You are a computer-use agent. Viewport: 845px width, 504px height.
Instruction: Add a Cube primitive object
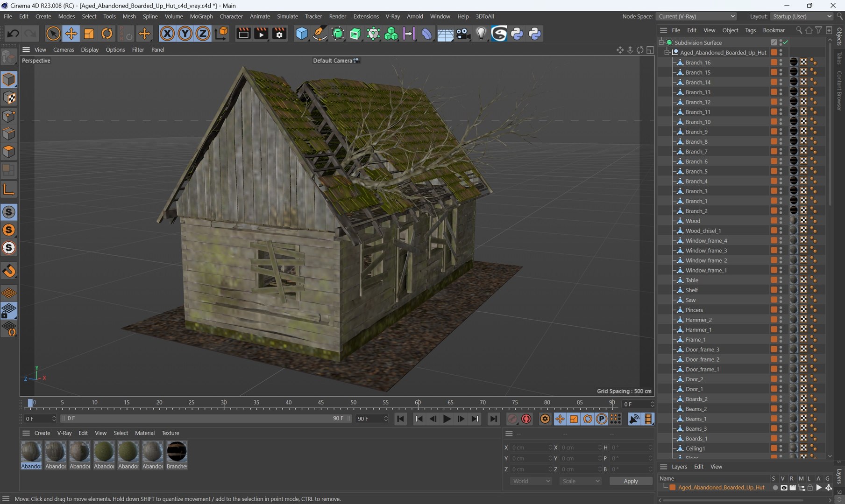click(302, 34)
